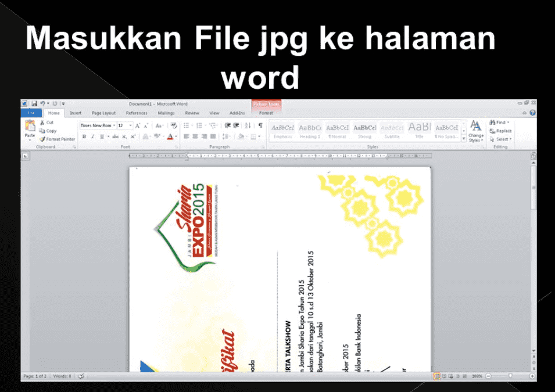Open the Change Case Aa dropdown
This screenshot has width=555, height=392.
coord(159,125)
